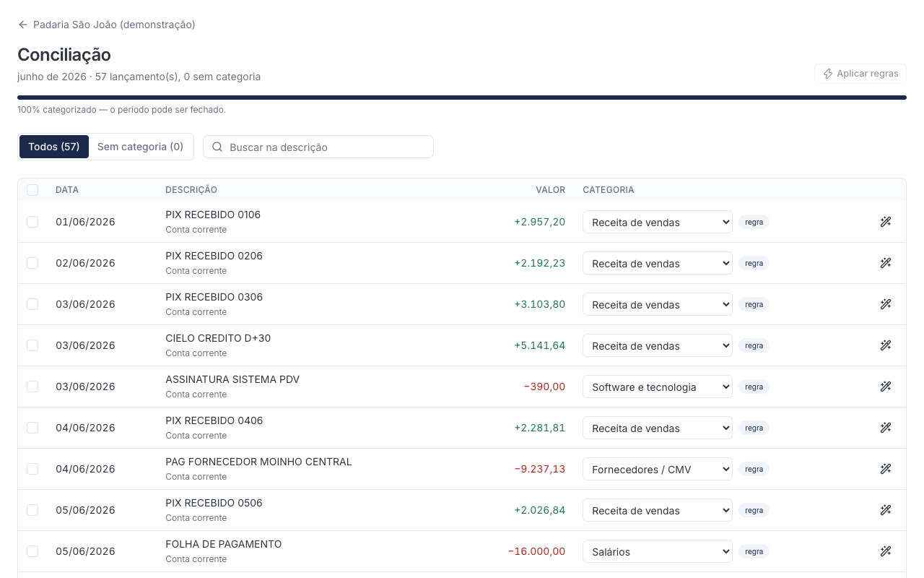Click the magic wand icon for FOLHA DE PAGAMENTO
The height and width of the screenshot is (578, 924).
tap(886, 551)
